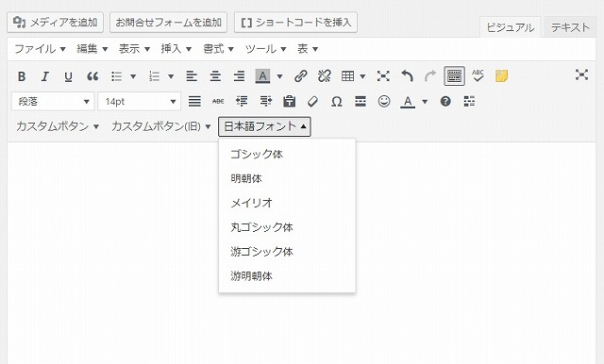Insert special character Omega
This screenshot has width=604, height=364.
click(336, 102)
